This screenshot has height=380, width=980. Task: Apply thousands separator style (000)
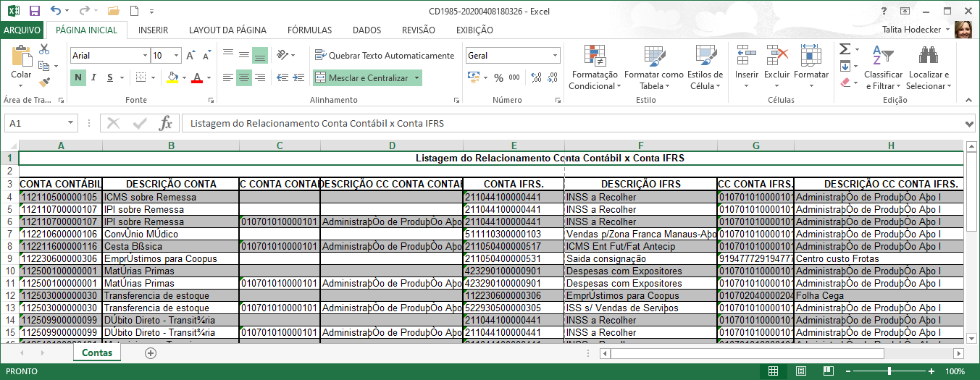pyautogui.click(x=514, y=77)
